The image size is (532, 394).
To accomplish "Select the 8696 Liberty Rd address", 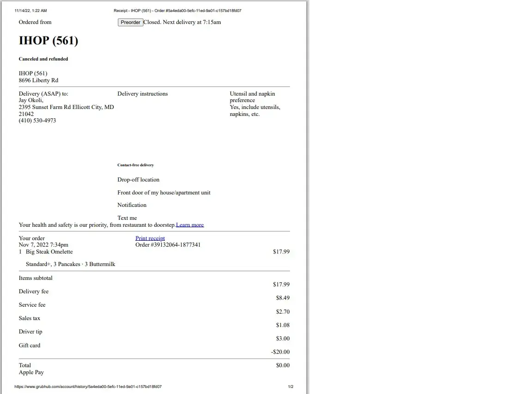I will [38, 80].
